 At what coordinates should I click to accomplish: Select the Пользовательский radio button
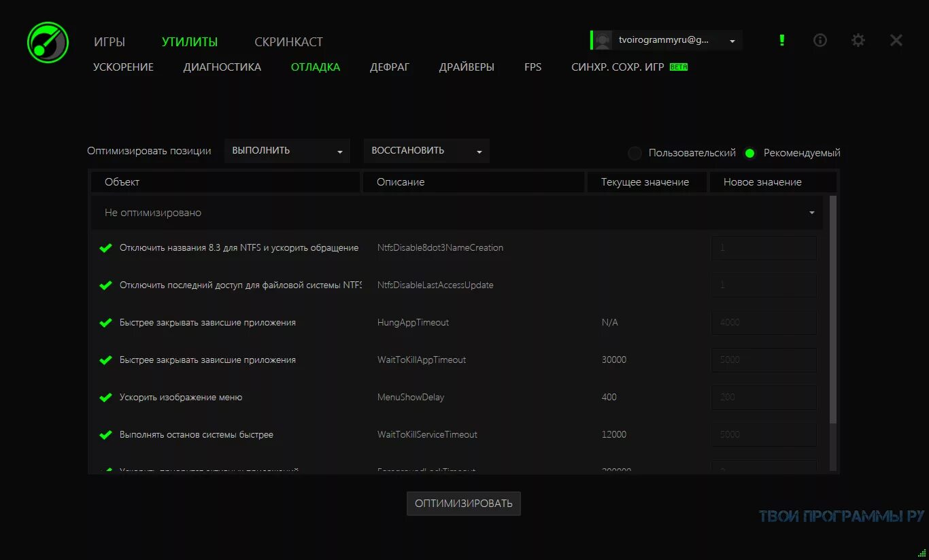coord(635,154)
